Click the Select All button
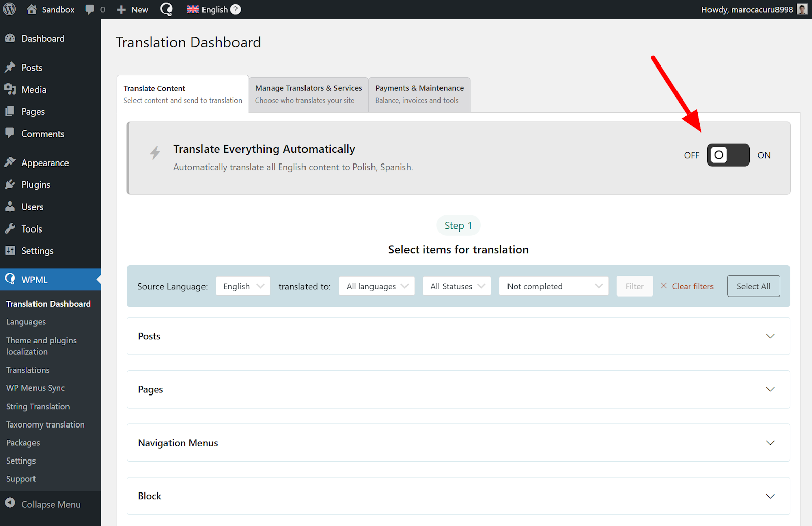The height and width of the screenshot is (526, 812). [754, 286]
